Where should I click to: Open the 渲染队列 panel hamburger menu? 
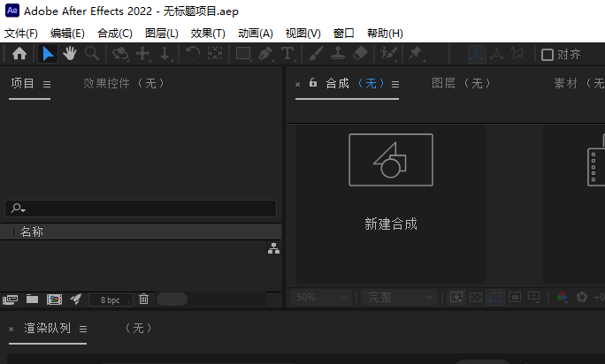(x=83, y=329)
